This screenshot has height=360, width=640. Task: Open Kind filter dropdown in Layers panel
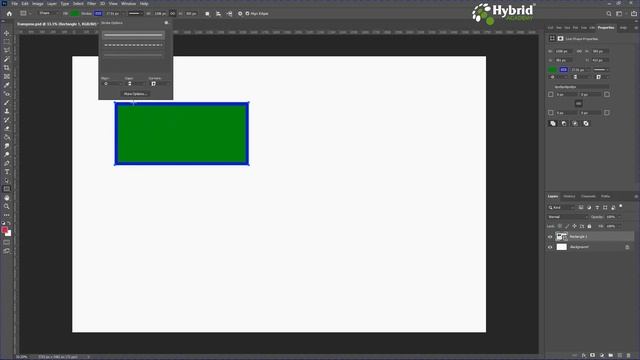(x=562, y=207)
